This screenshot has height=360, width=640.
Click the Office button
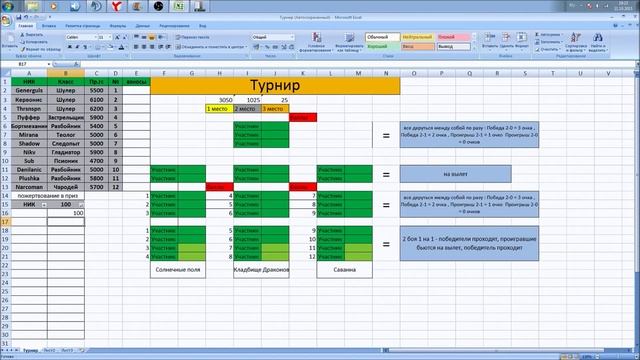click(6, 20)
